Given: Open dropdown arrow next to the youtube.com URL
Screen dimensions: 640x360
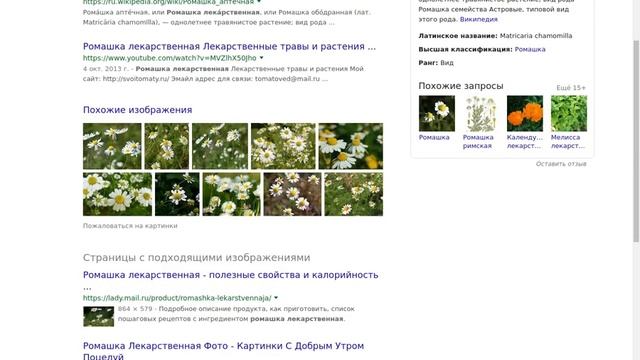Looking at the screenshot, I should tap(261, 58).
